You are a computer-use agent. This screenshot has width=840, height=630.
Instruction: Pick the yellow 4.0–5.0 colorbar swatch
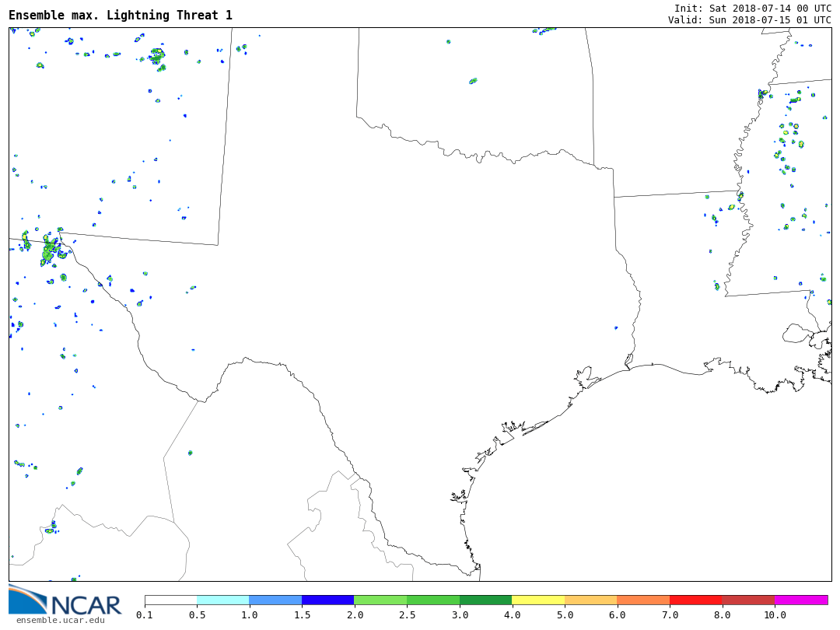[538, 600]
